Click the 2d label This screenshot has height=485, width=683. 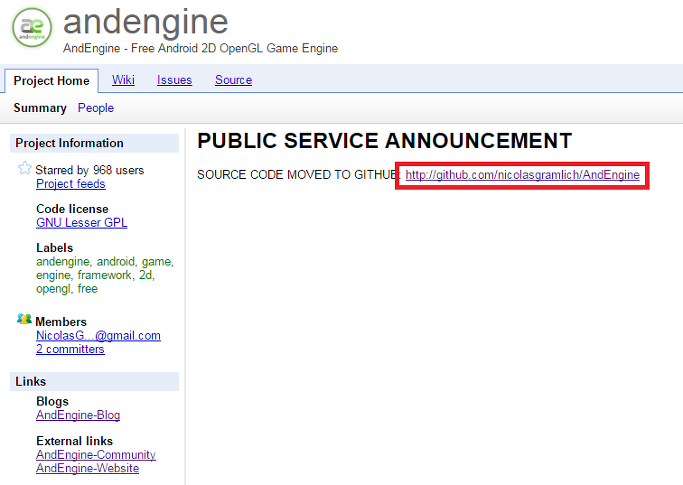point(145,275)
